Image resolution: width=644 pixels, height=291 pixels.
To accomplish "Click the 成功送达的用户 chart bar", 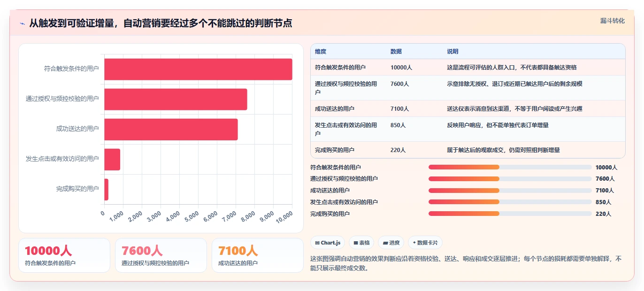I will pyautogui.click(x=171, y=129).
